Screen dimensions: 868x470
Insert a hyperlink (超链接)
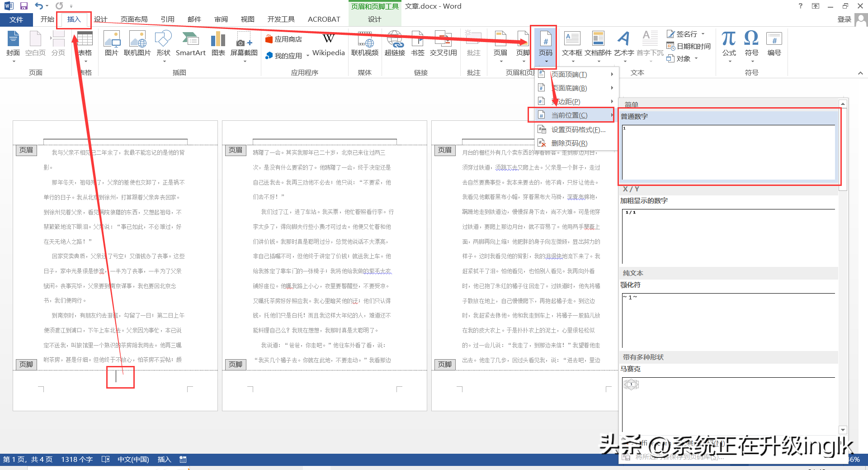(395, 44)
